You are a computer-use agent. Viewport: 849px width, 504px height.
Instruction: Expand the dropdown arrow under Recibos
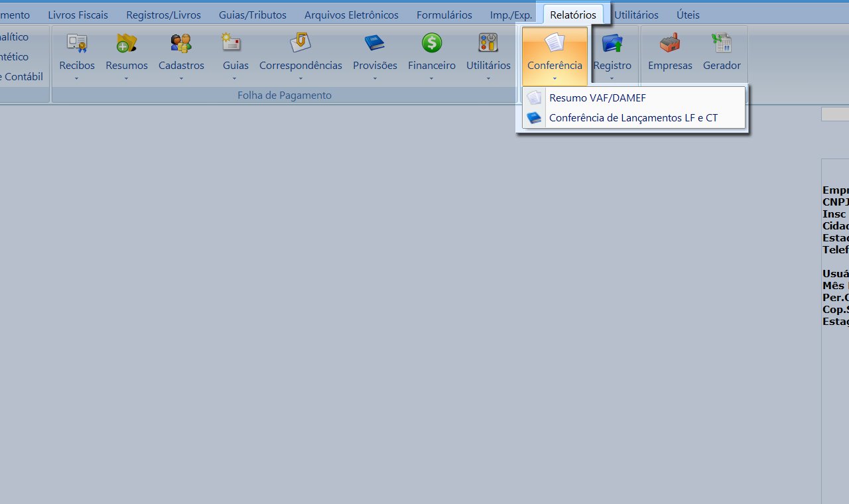[77, 79]
